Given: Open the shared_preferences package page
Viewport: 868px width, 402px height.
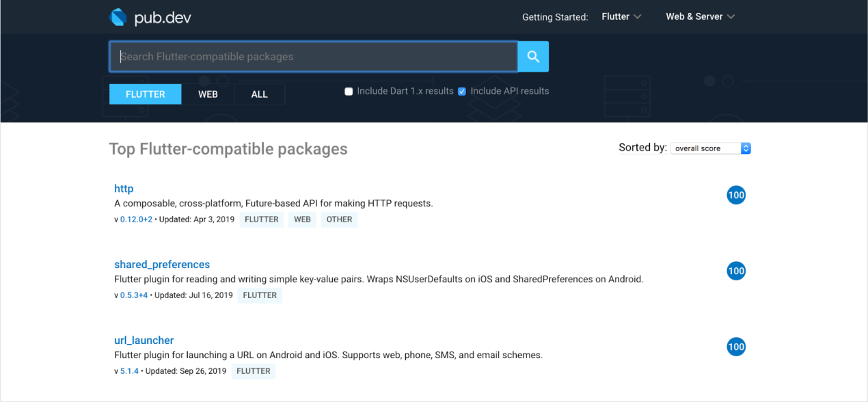Looking at the screenshot, I should [162, 265].
